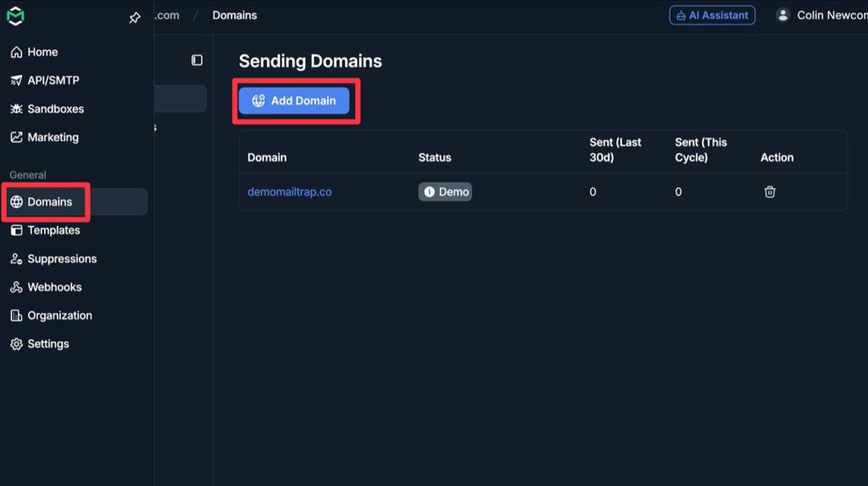Viewport: 868px width, 486px height.
Task: Open the Colin Newcomer user menu
Action: [x=821, y=15]
